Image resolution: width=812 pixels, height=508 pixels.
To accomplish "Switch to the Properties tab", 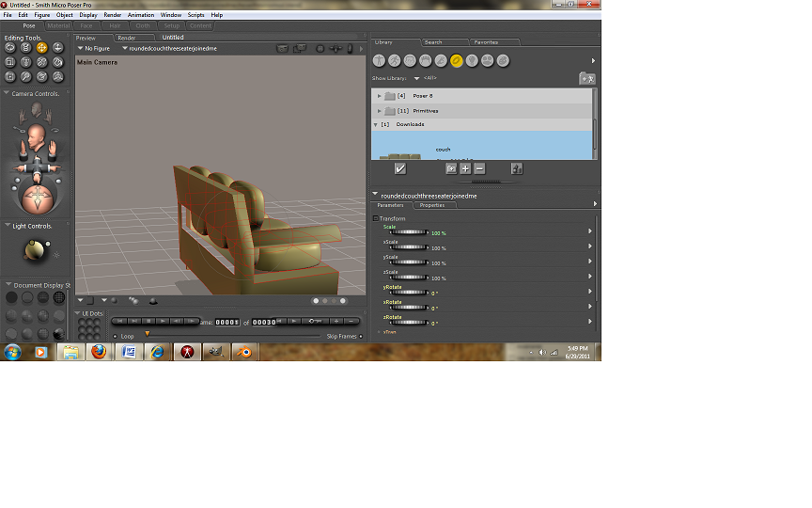I will (431, 204).
